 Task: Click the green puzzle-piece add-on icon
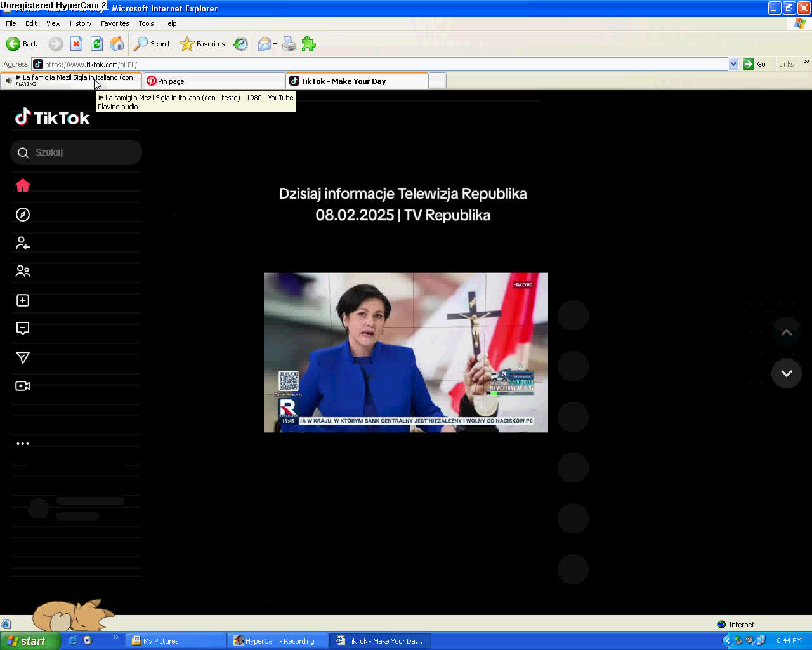308,44
